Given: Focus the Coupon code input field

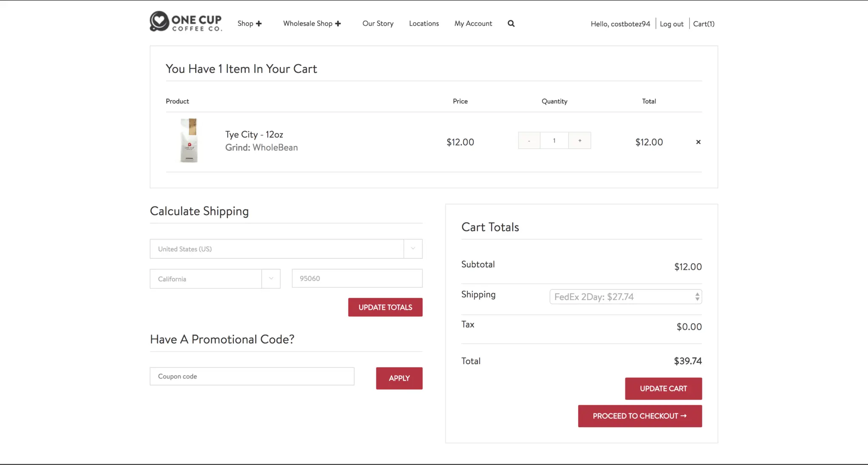Looking at the screenshot, I should click(252, 376).
